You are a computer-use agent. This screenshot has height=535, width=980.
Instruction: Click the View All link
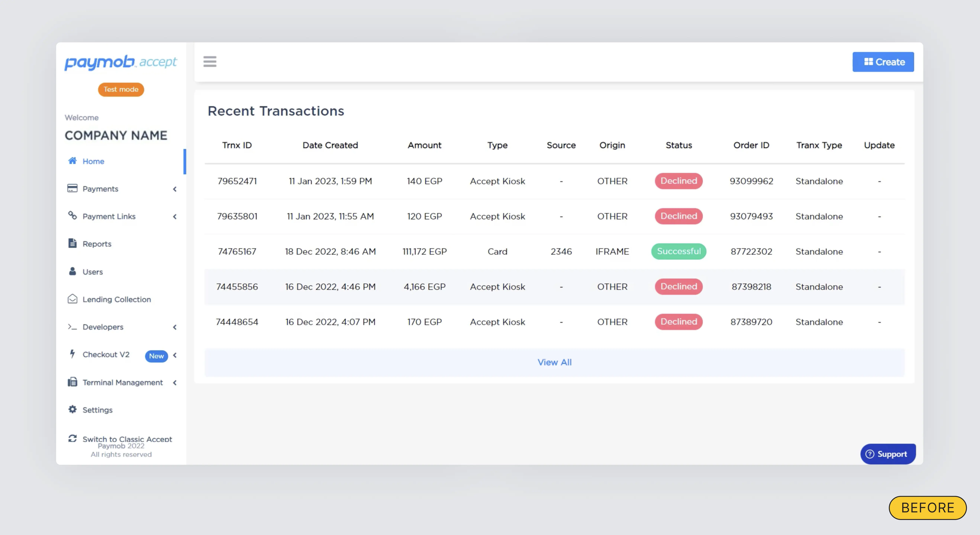554,362
